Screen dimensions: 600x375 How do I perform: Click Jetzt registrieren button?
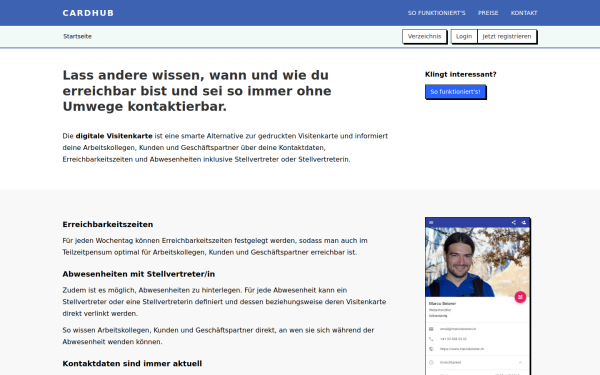(507, 36)
